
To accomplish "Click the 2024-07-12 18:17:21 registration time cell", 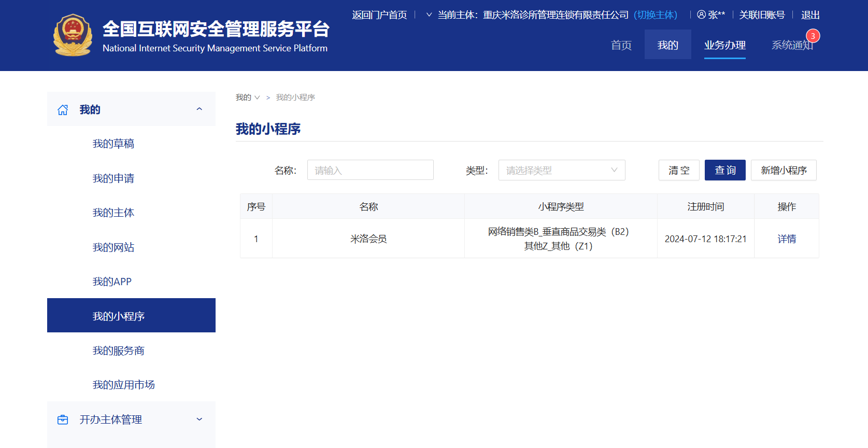I will point(706,239).
